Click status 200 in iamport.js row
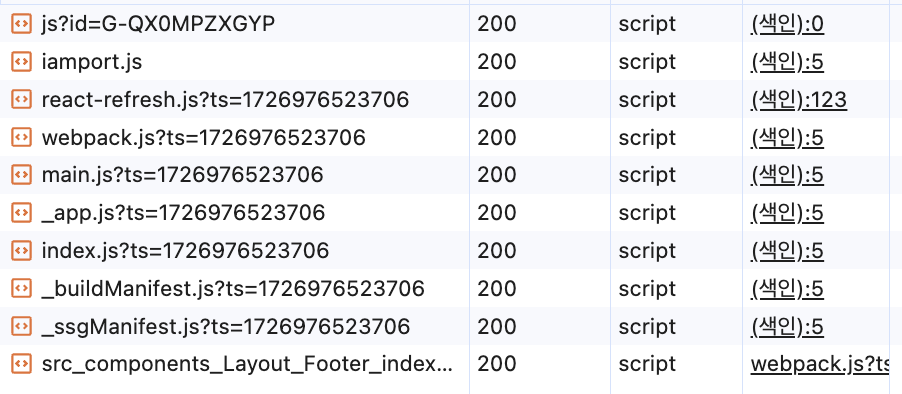The height and width of the screenshot is (394, 902). (x=497, y=62)
